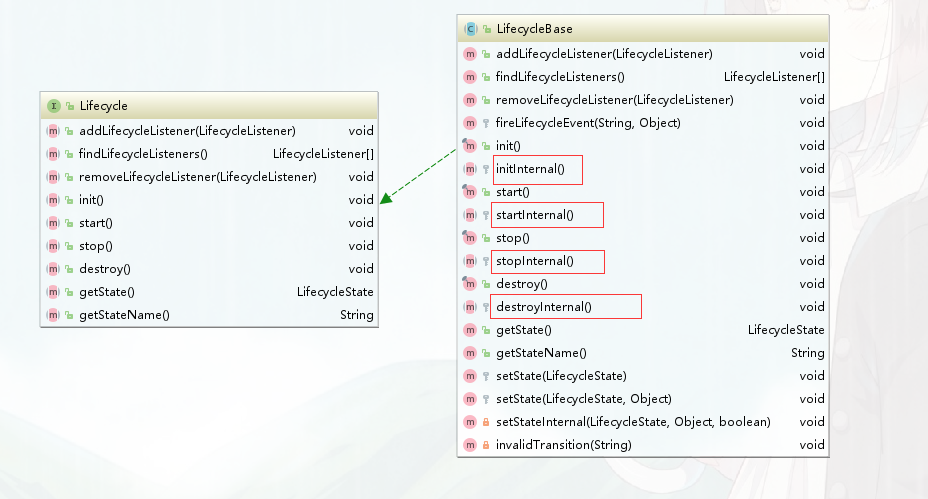Click LifecycleState return type of Lifecycle getState()

335,292
